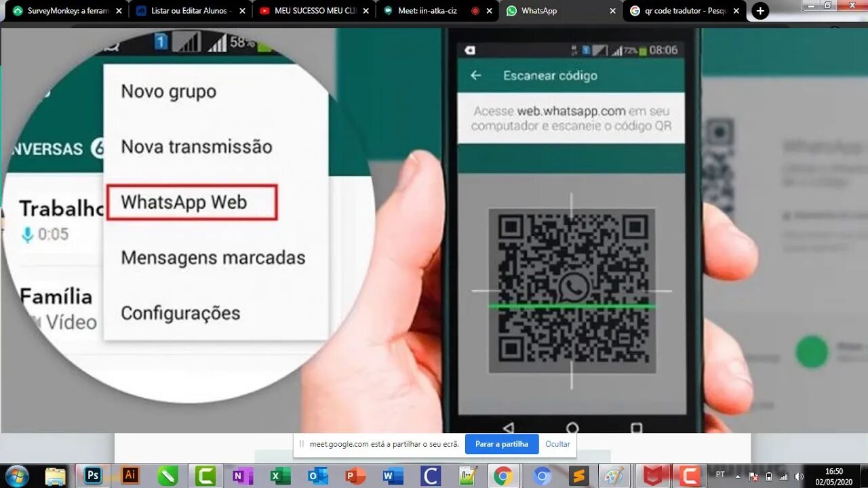Open the notepad chart app in taskbar
868x488 pixels.
(x=467, y=476)
